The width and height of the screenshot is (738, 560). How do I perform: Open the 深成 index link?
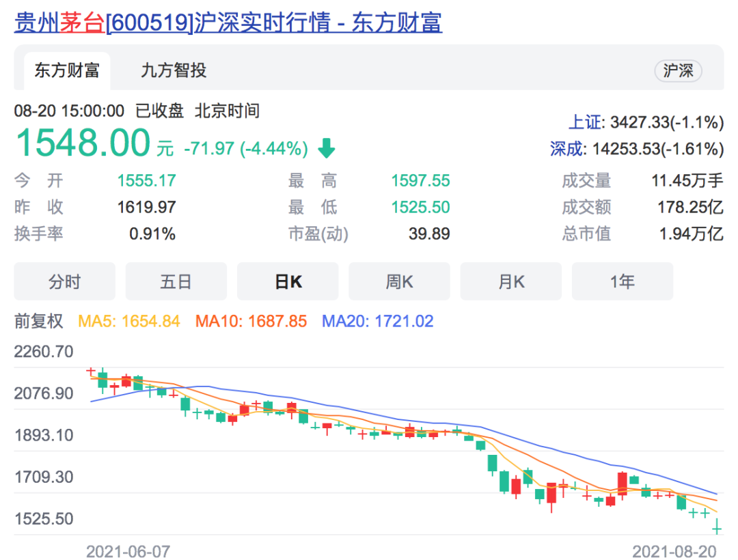click(568, 149)
